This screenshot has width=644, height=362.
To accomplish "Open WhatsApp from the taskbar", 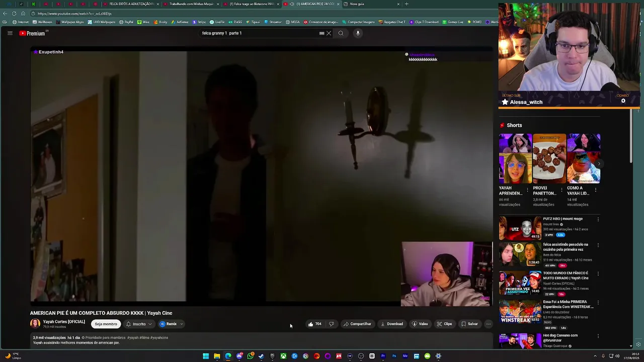I will 250,356.
